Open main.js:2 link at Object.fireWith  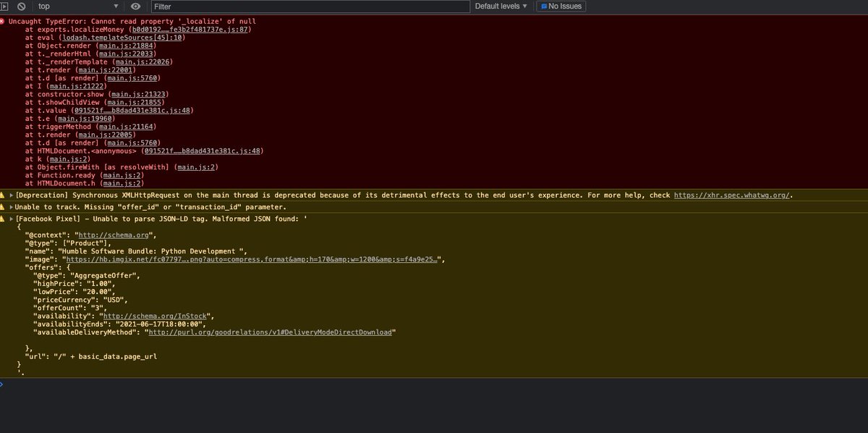point(197,167)
